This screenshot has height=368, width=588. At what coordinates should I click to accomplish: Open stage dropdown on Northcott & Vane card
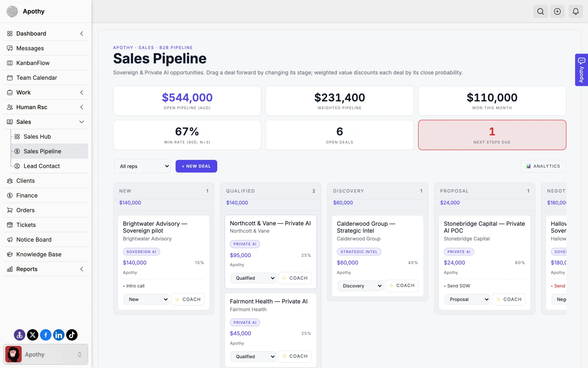click(x=254, y=278)
